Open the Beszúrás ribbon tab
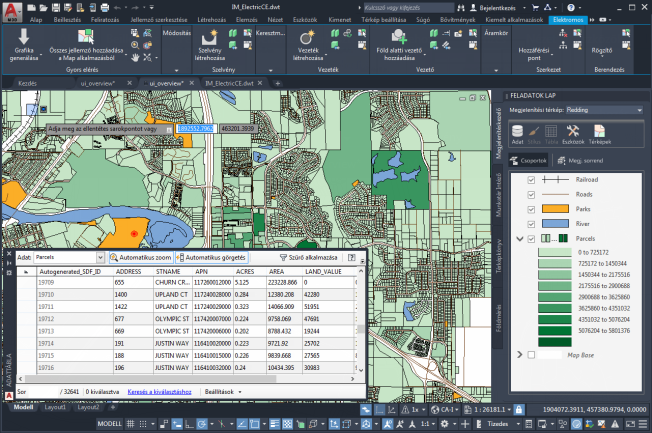 69,19
